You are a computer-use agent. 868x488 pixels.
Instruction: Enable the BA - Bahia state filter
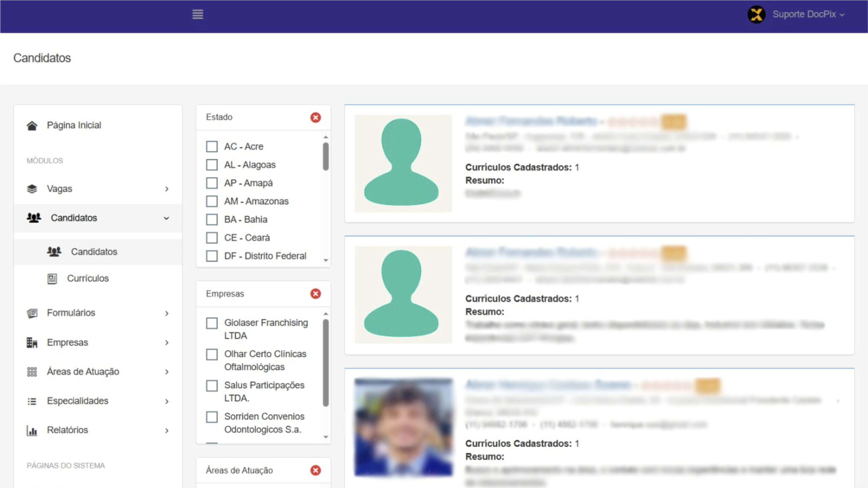tap(212, 220)
